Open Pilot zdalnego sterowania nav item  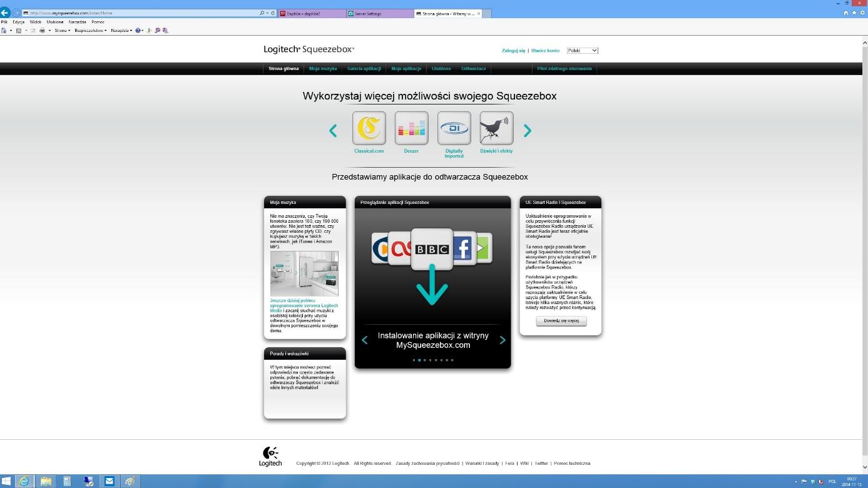(564, 69)
